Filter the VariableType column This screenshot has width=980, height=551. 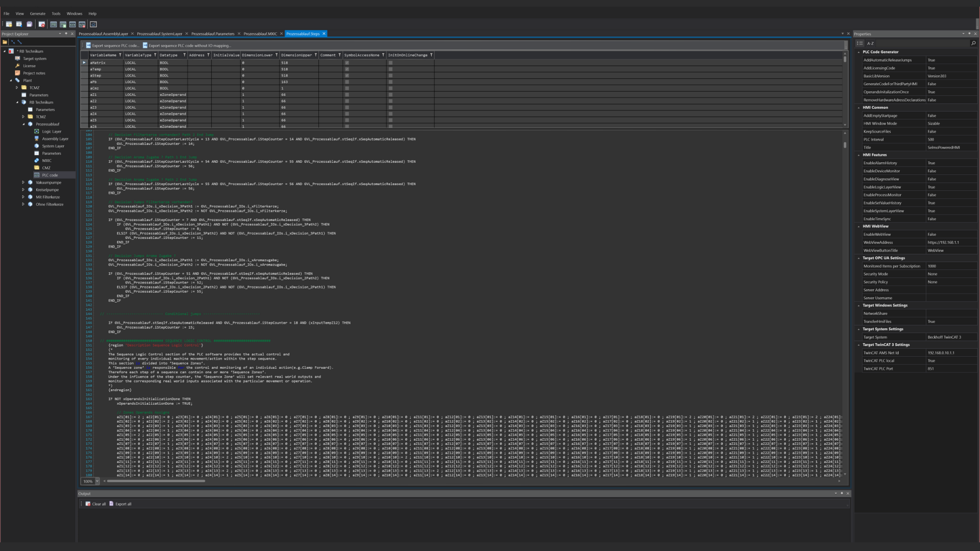pyautogui.click(x=155, y=55)
